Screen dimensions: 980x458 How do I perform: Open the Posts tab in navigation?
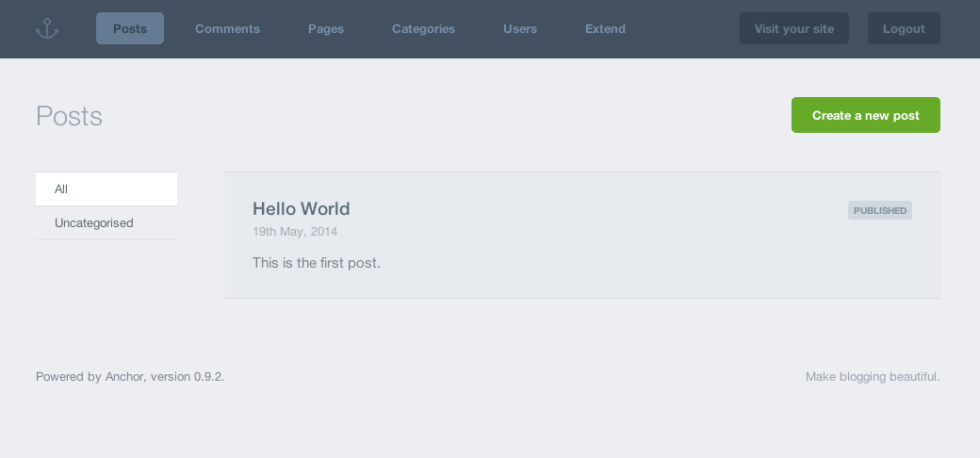pos(130,28)
